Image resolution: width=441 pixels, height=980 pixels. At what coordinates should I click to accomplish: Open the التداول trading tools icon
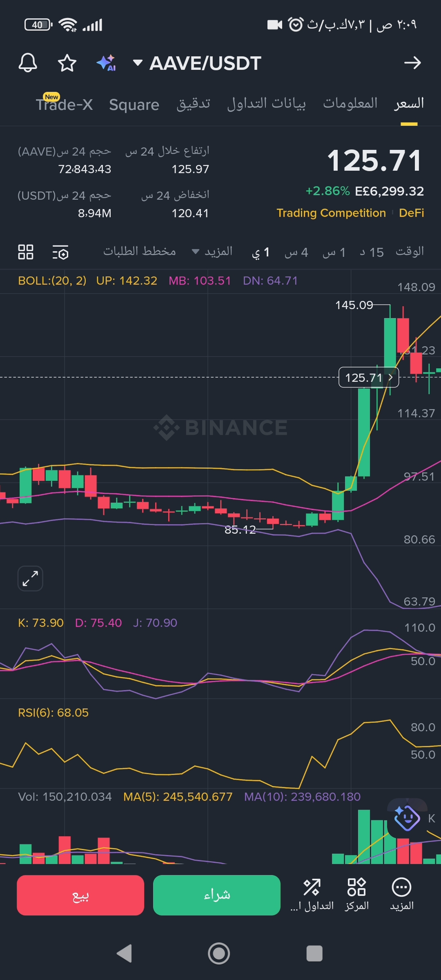(x=312, y=894)
